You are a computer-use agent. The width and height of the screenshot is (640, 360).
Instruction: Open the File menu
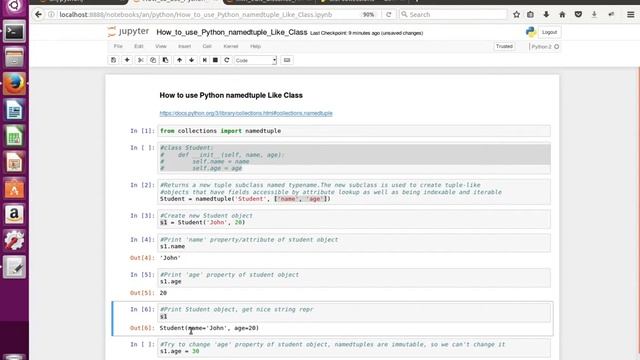click(x=118, y=46)
